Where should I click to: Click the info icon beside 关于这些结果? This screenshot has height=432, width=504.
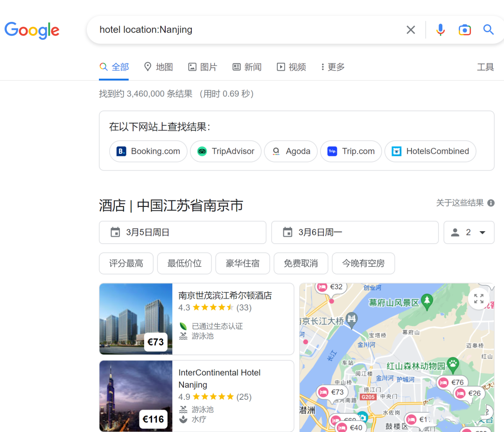491,203
